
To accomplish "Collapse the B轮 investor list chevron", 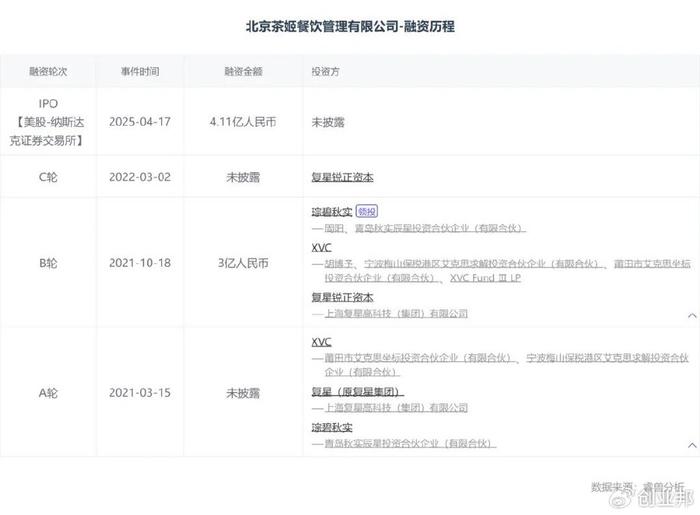I will [692, 316].
